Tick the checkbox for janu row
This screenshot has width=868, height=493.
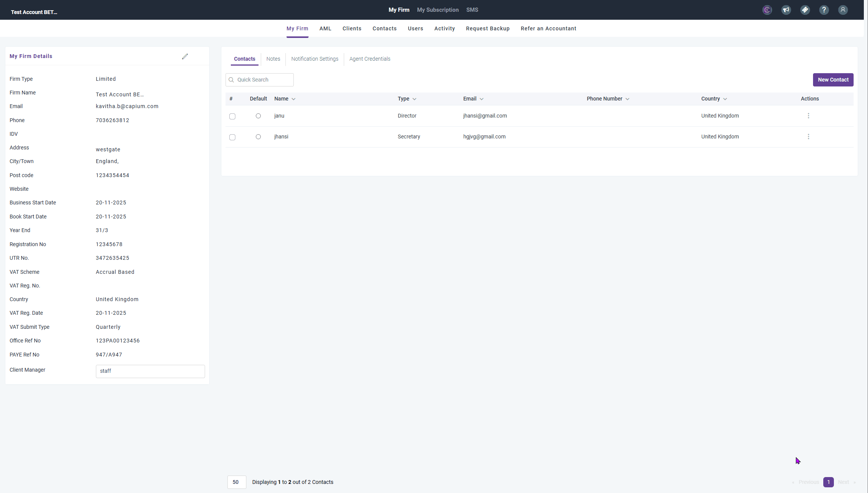[x=232, y=116]
